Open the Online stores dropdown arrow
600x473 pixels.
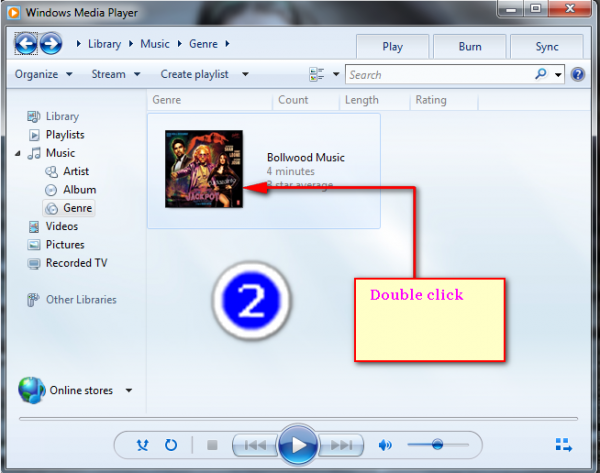click(x=129, y=390)
